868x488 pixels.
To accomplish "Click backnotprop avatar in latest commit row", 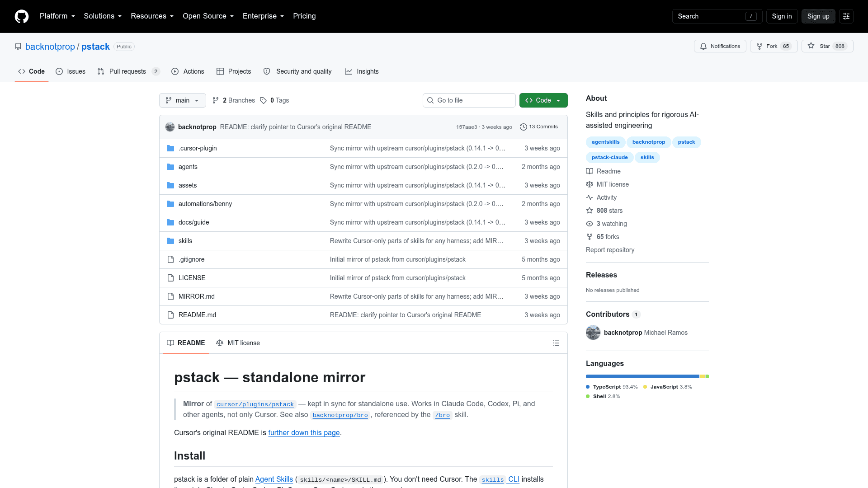I will pos(170,127).
